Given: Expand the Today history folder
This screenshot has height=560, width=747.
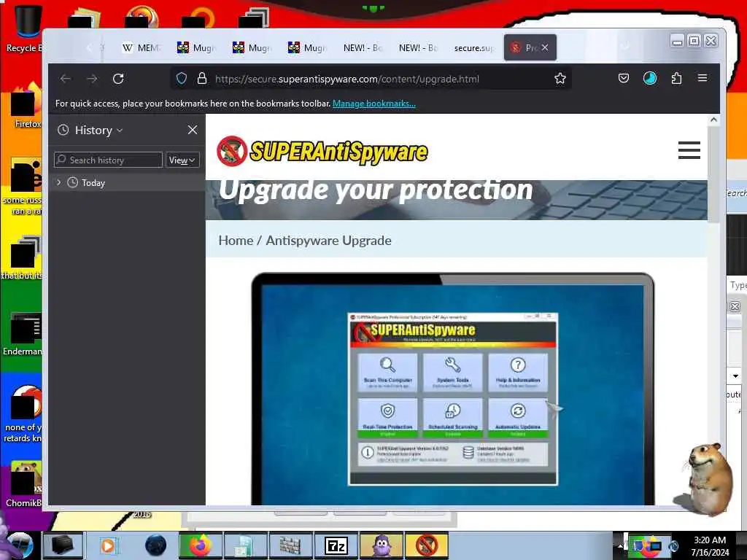Looking at the screenshot, I should pyautogui.click(x=58, y=182).
